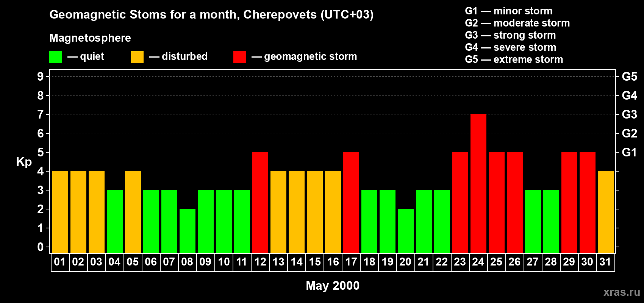
Task: Open the xras.ru watermark link
Action: pos(622,292)
